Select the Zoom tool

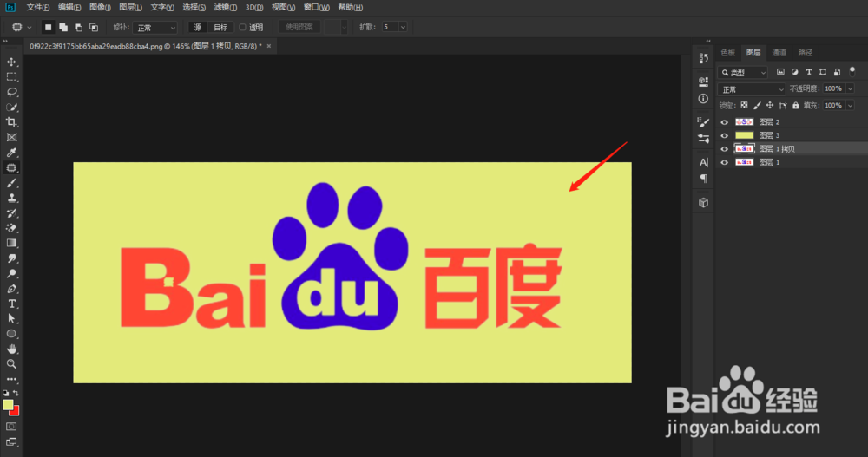[11, 364]
